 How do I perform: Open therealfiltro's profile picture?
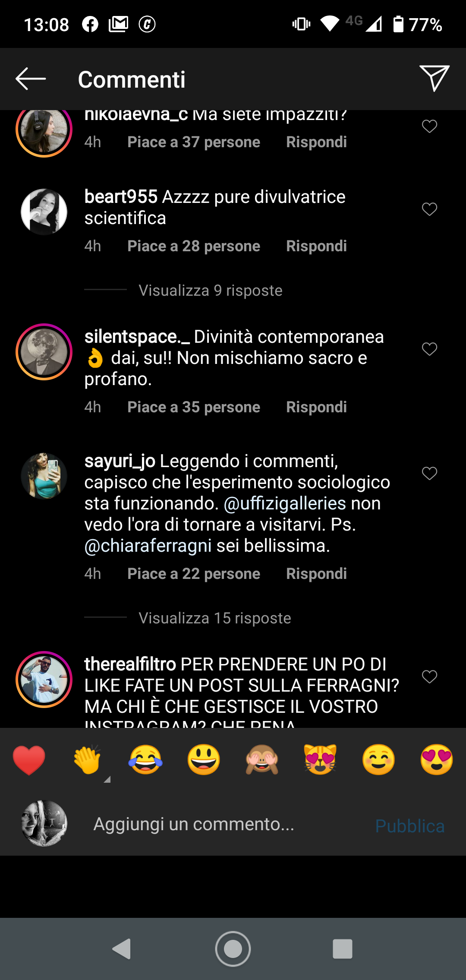pyautogui.click(x=44, y=680)
